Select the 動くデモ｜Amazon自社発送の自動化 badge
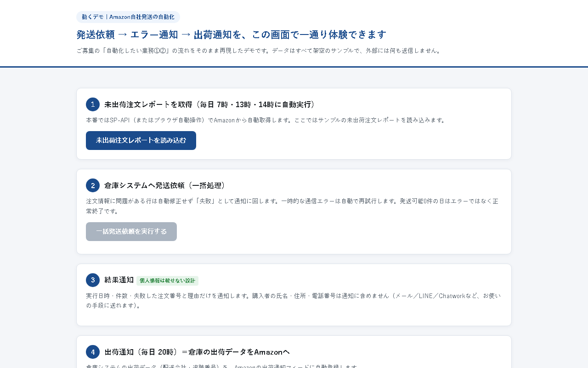Viewport: 588px width, 368px height. click(x=128, y=17)
